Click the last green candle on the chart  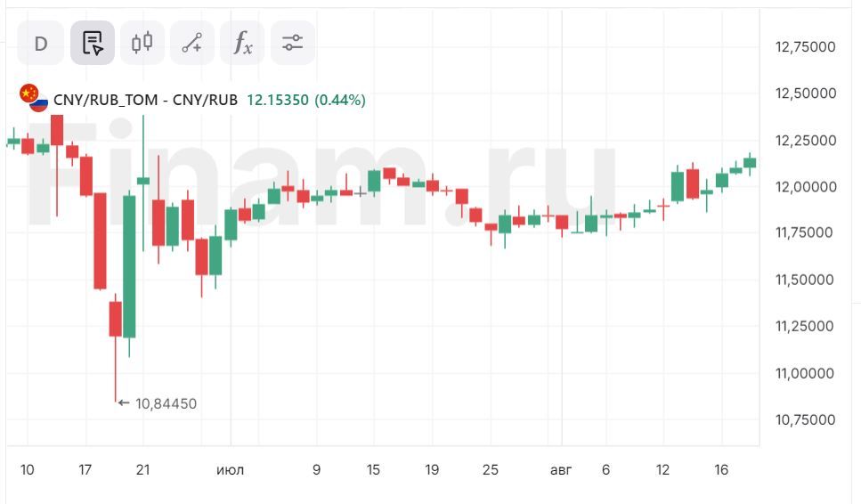point(750,161)
